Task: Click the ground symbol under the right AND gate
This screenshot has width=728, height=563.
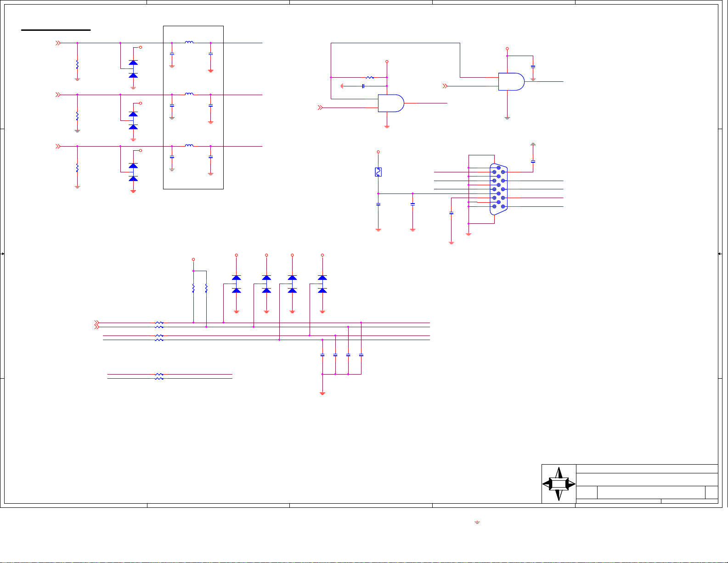Action: point(507,118)
